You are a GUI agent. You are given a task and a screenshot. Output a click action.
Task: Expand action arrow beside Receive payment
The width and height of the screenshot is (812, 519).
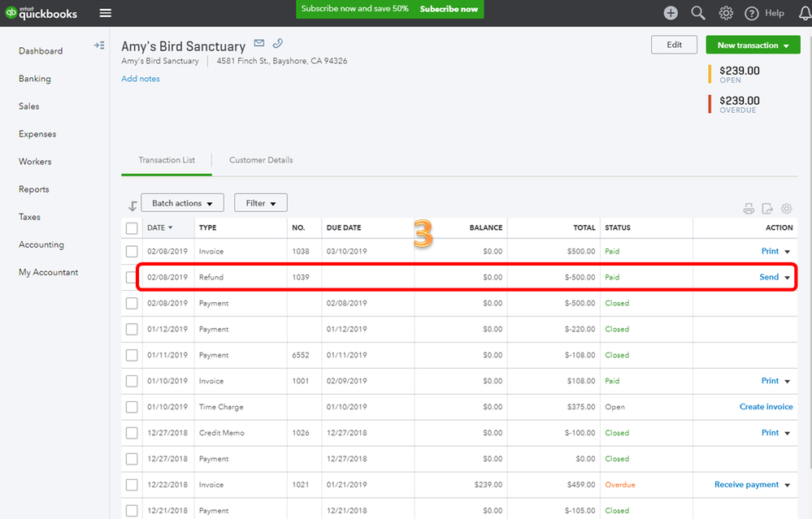click(x=787, y=485)
